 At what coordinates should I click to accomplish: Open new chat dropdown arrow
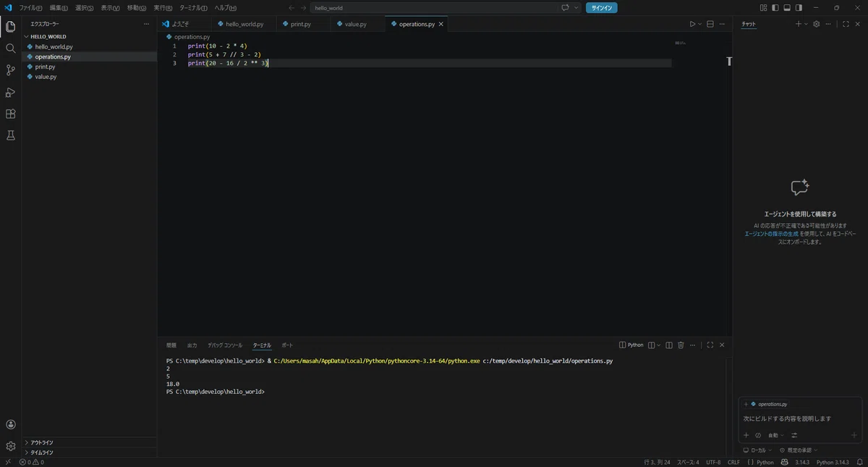coord(807,24)
